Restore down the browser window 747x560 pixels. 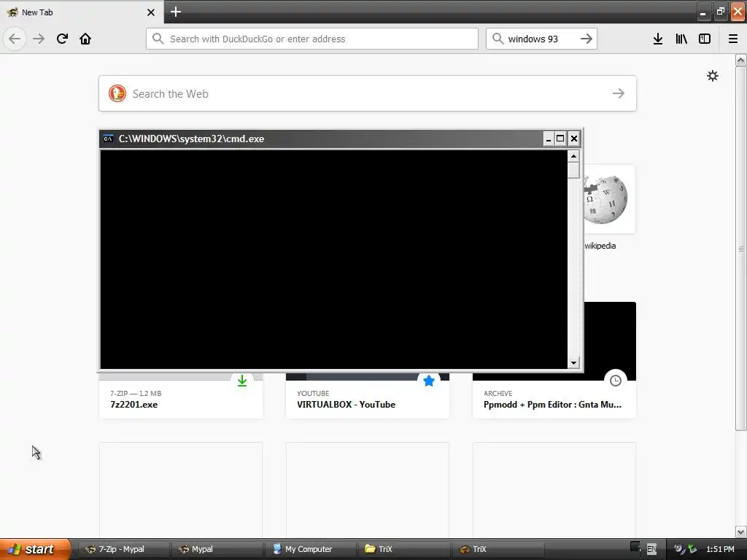(721, 12)
